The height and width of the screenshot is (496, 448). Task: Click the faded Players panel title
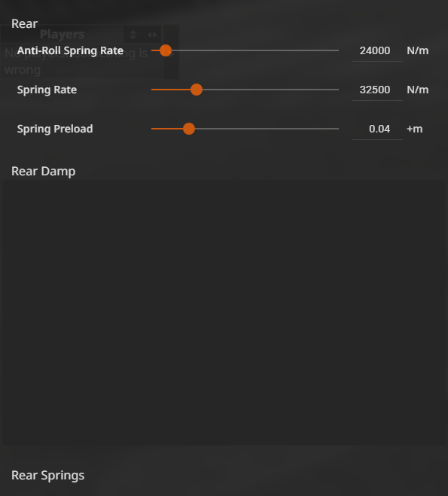click(62, 34)
